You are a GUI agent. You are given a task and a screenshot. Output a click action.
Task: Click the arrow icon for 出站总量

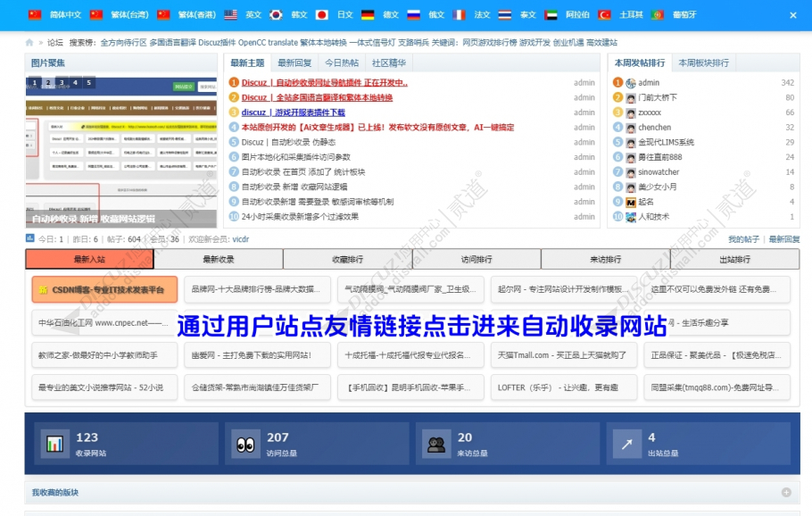[x=626, y=444]
